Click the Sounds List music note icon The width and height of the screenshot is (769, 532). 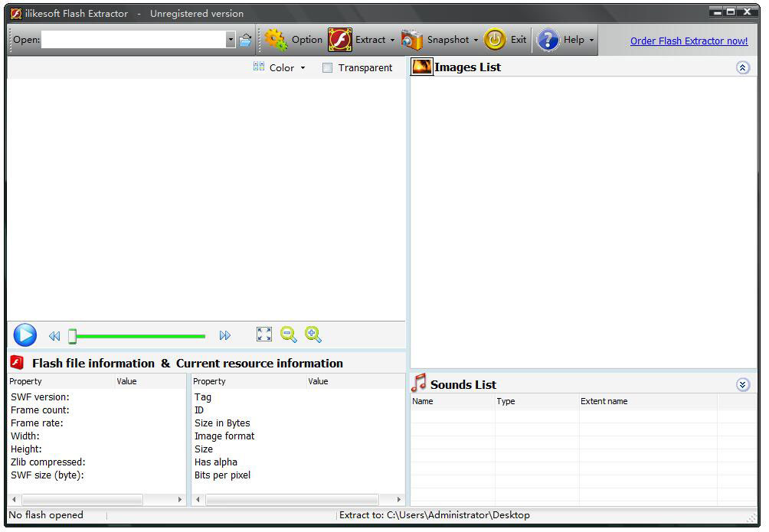[418, 383]
